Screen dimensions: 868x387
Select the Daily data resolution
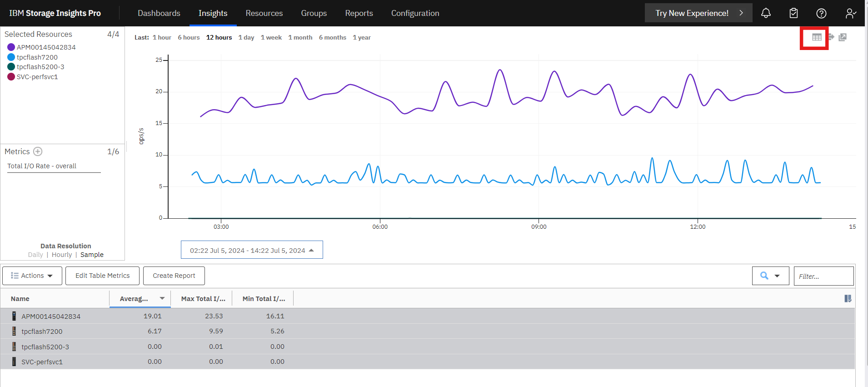35,255
